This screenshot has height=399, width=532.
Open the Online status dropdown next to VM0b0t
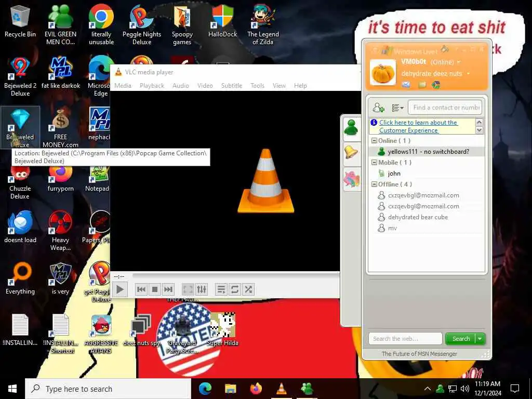pyautogui.click(x=459, y=62)
